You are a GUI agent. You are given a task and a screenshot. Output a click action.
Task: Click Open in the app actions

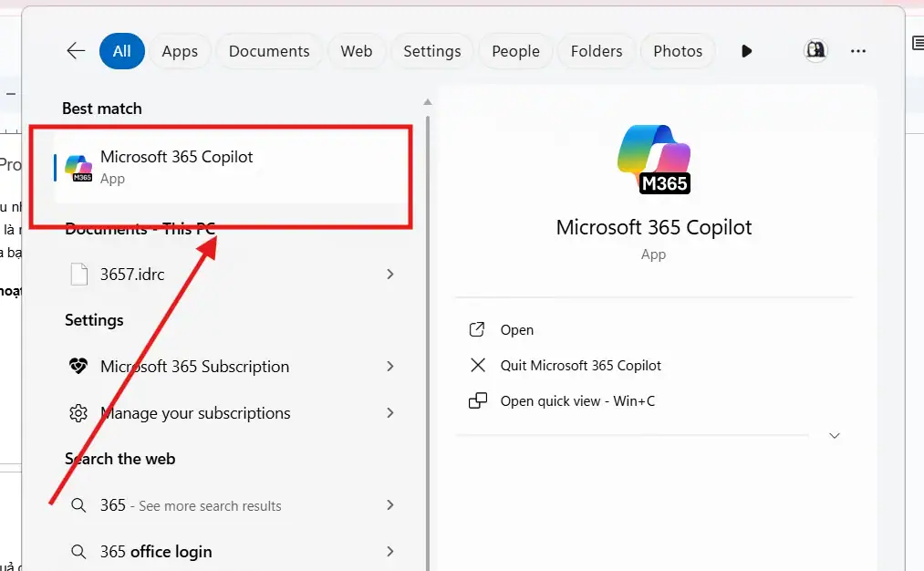pyautogui.click(x=516, y=330)
